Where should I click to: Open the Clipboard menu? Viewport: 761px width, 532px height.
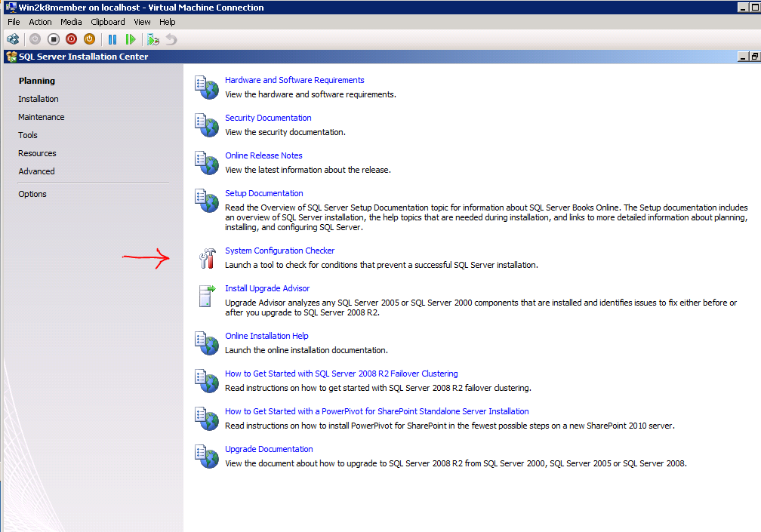click(108, 22)
